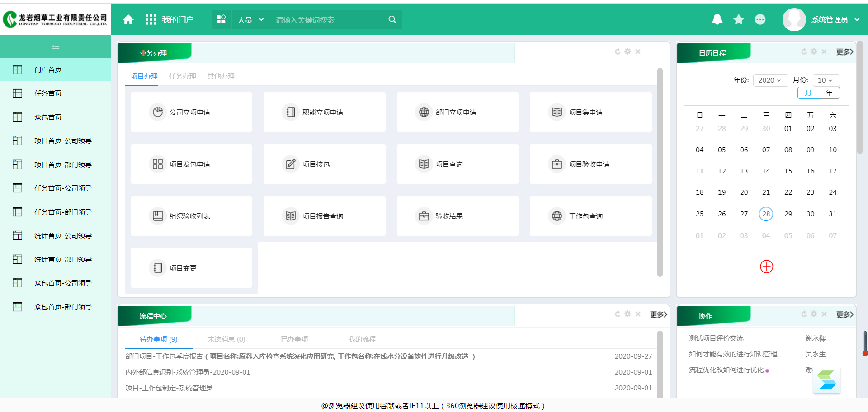Open the 年份 2020 dropdown
868x412 pixels.
click(x=770, y=80)
